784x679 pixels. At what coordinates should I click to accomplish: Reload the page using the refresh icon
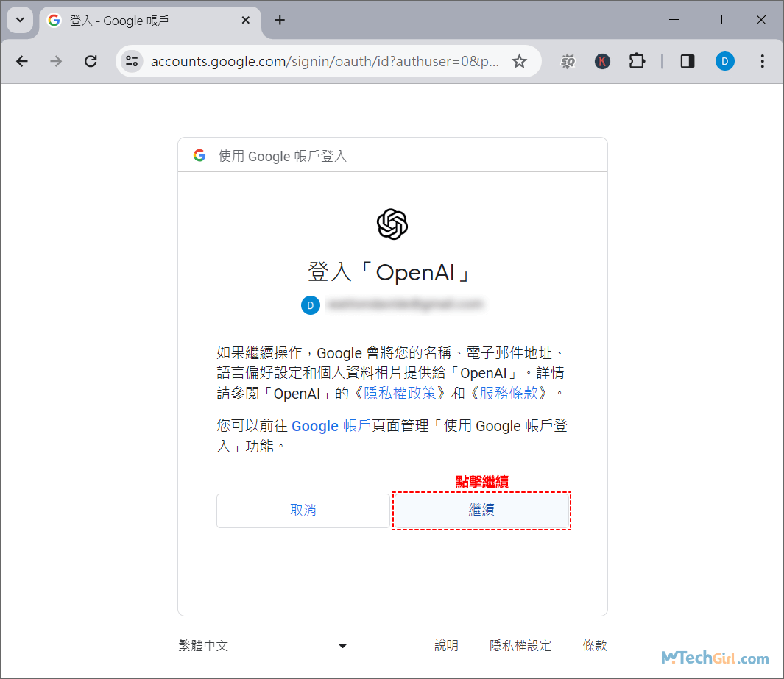click(91, 61)
